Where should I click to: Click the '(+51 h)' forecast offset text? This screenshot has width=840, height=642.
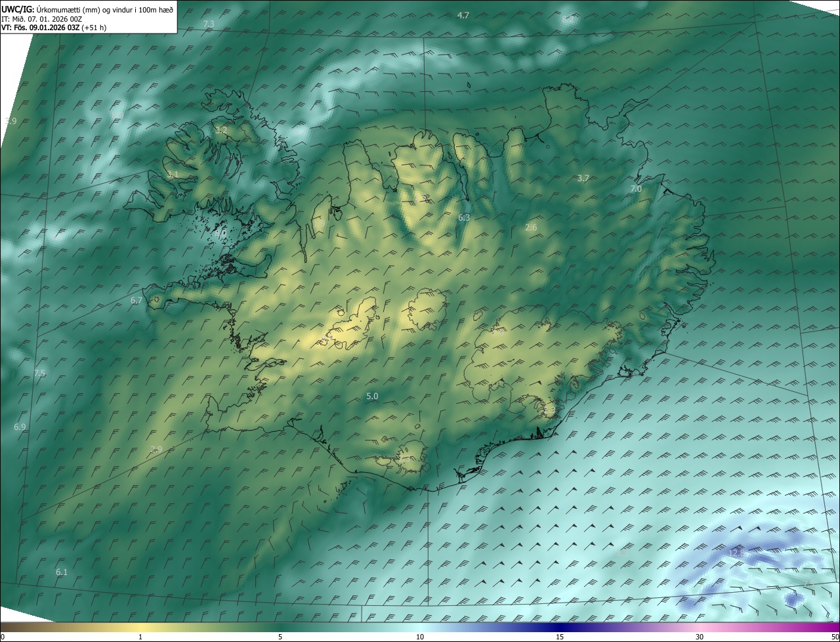tap(94, 28)
